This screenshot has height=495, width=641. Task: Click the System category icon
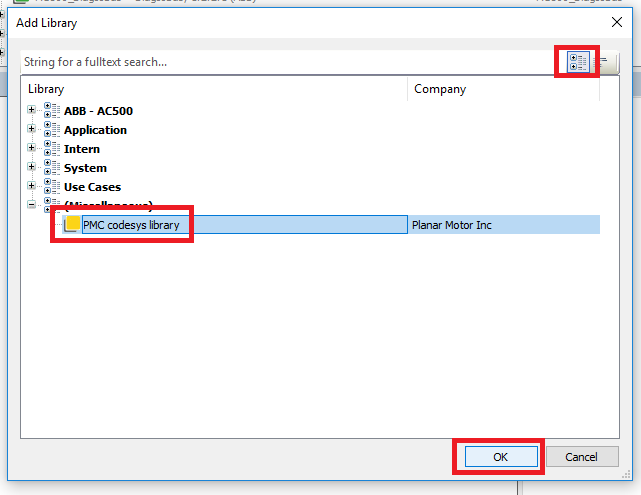[x=52, y=167]
